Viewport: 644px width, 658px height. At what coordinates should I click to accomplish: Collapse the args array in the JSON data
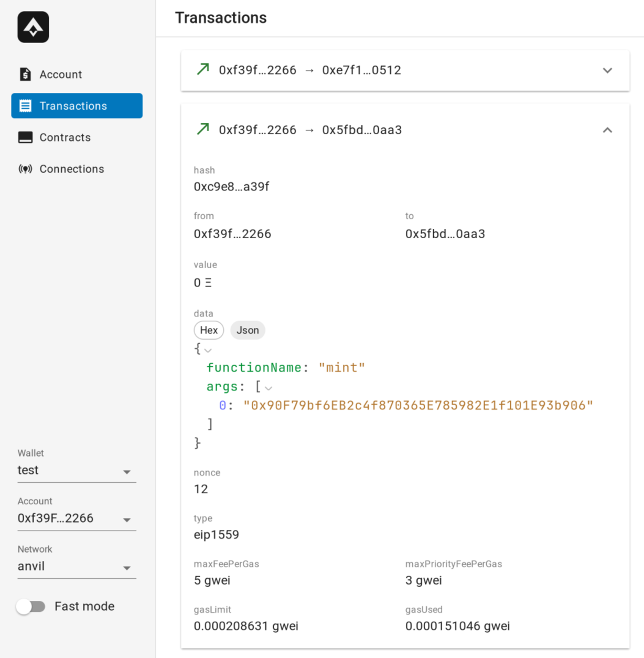point(269,388)
